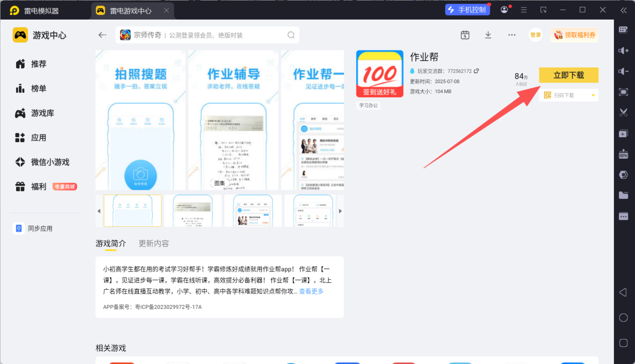Select the third screenshot thumbnail
This screenshot has width=635, height=364.
click(253, 211)
